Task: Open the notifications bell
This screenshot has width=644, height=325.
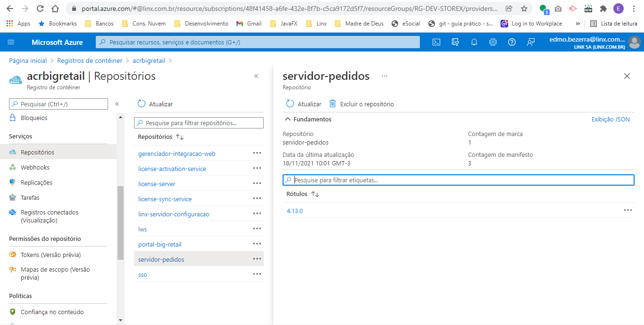Action: [x=474, y=42]
